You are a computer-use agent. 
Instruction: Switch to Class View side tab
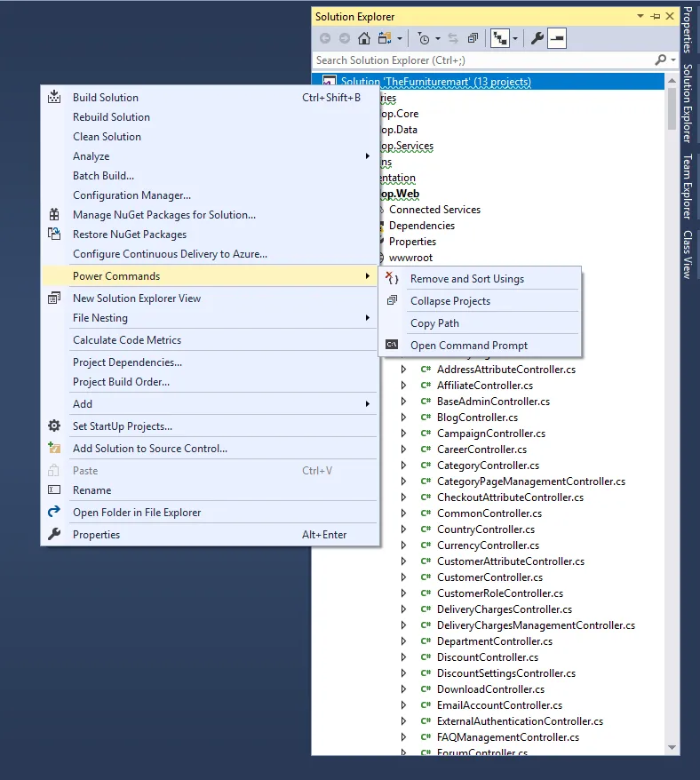click(x=688, y=254)
